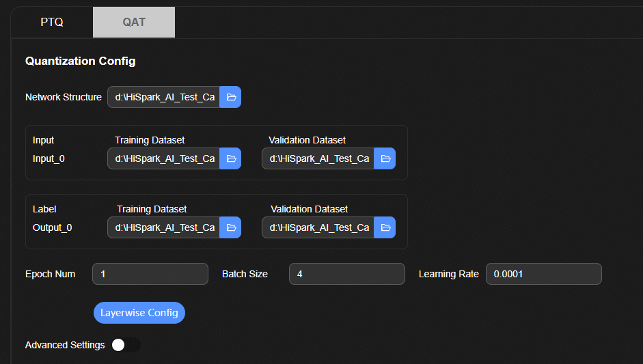Click the Network Structure path field
Viewport: 643px width, 364px height.
pos(164,97)
